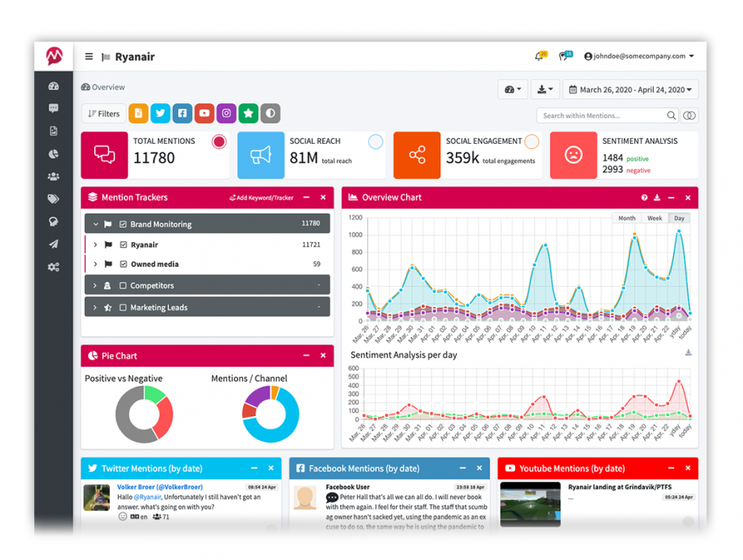Toggle the green star channel filter
The height and width of the screenshot is (560, 743).
(248, 114)
